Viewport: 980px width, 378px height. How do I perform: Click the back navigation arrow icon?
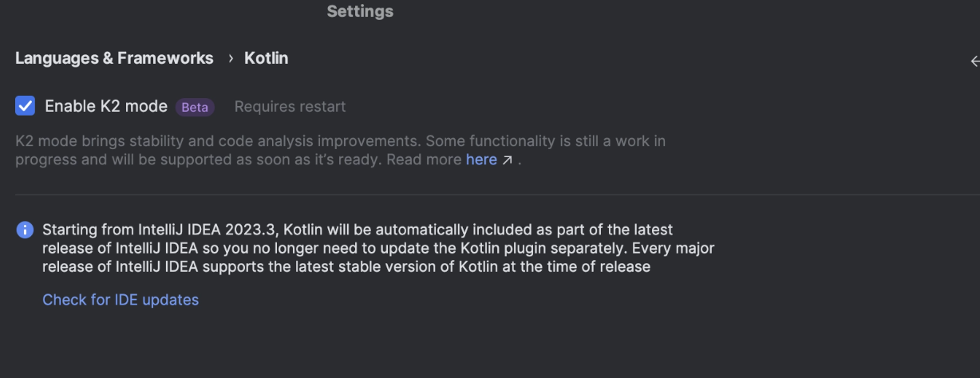(x=974, y=61)
